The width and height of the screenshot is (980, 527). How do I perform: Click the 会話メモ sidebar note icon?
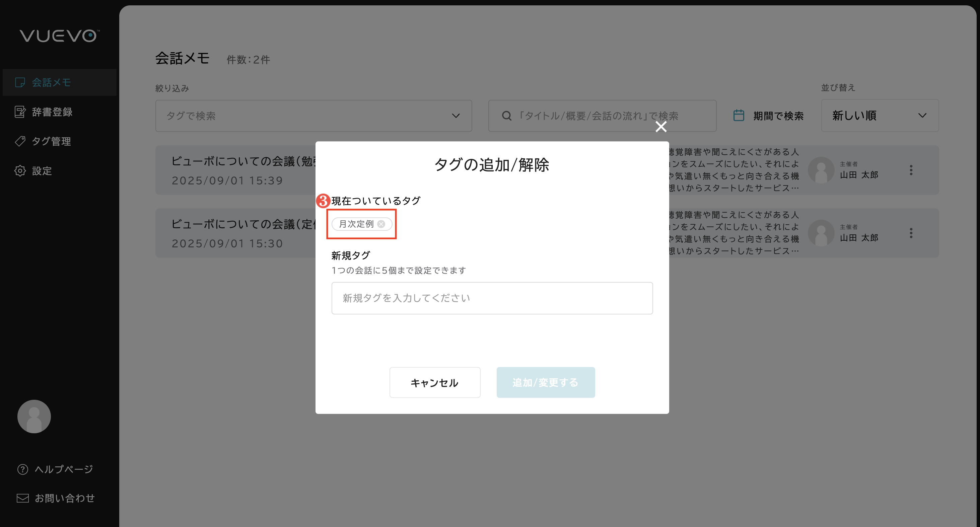(20, 82)
